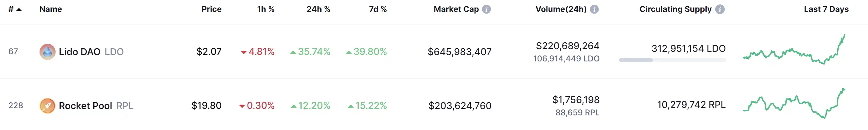Click Lido DAO market cap value

(x=459, y=52)
